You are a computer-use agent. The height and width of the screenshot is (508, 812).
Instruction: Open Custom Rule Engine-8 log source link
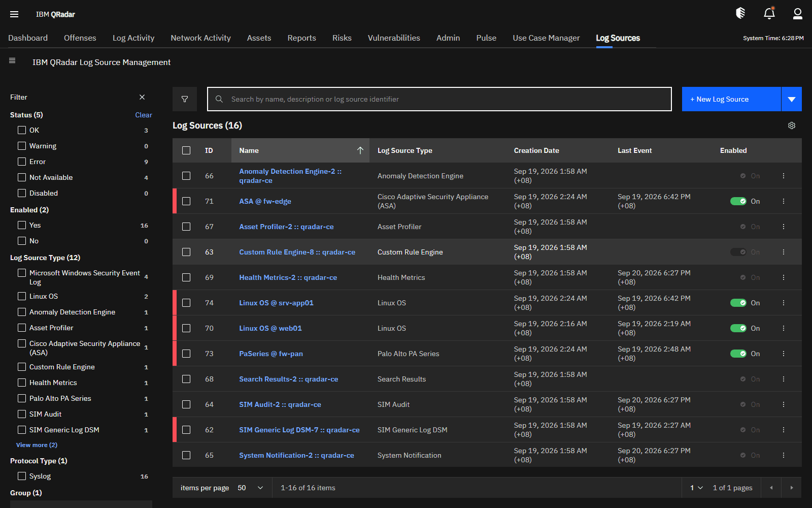(x=297, y=252)
